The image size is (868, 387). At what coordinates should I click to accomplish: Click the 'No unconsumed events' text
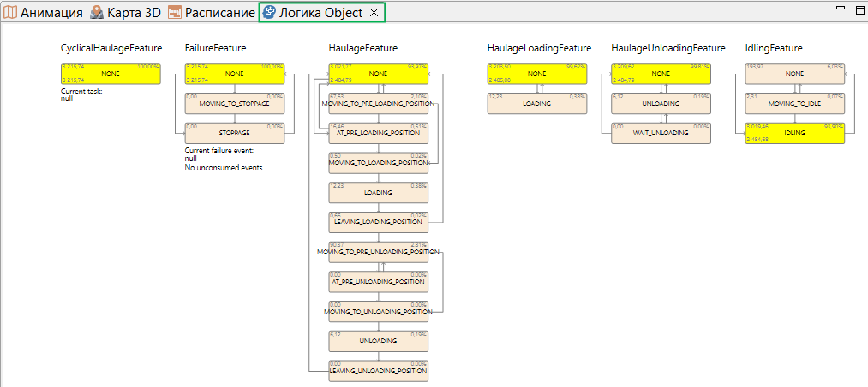tap(223, 168)
